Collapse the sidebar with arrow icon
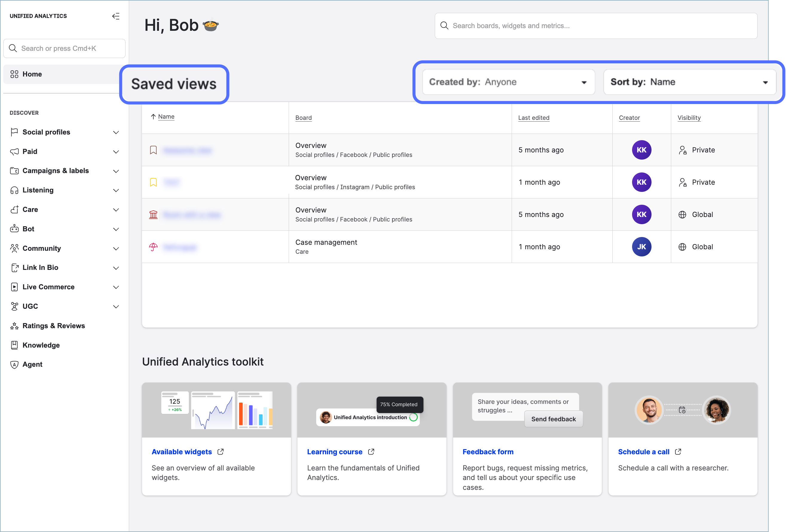The height and width of the screenshot is (532, 786). (x=116, y=16)
